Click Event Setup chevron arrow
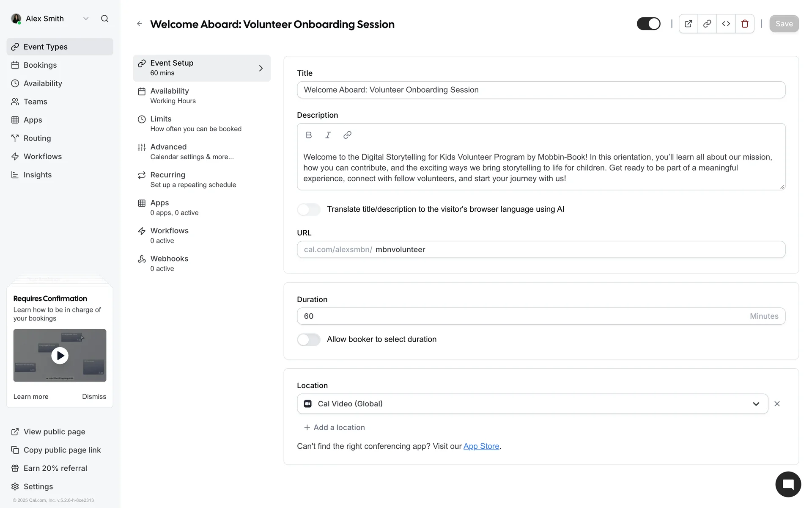 261,68
